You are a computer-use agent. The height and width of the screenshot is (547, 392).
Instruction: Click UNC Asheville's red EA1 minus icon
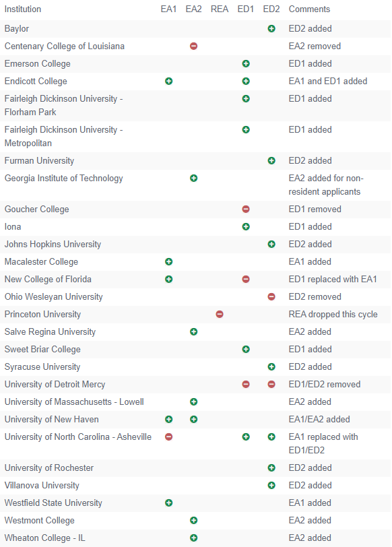(x=169, y=437)
